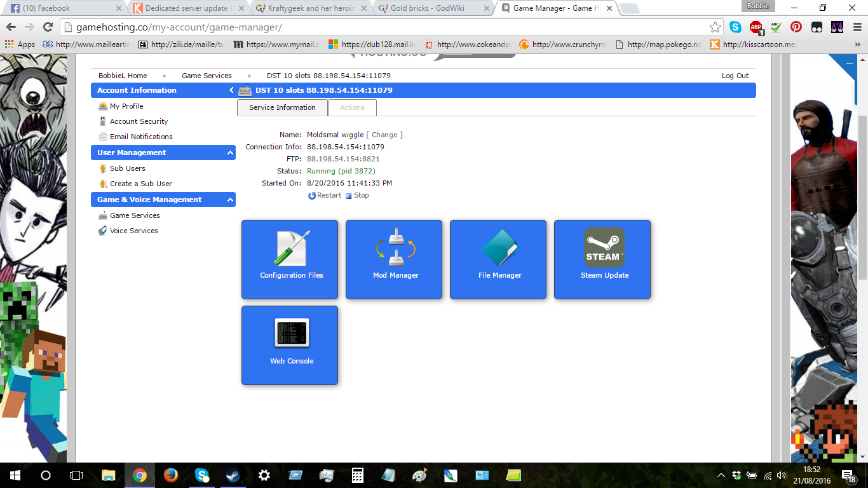Collapse sidebar using Account Information arrow
The width and height of the screenshot is (868, 488).
point(231,90)
